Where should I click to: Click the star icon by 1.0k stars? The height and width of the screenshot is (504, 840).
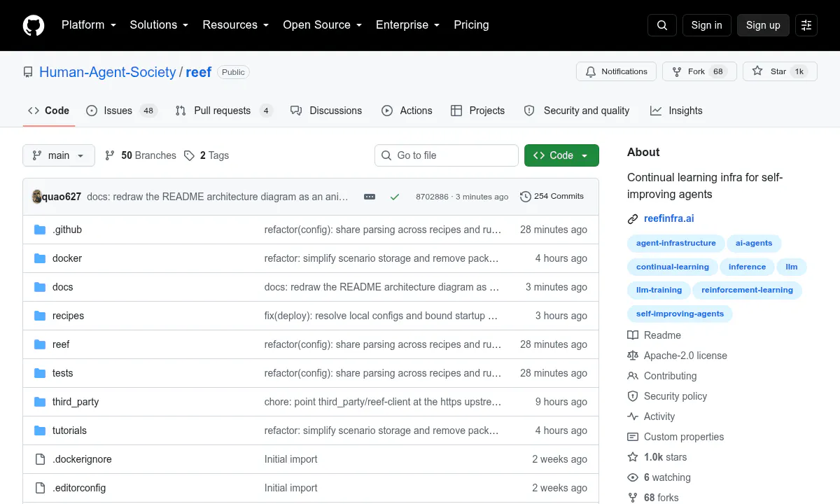[633, 457]
